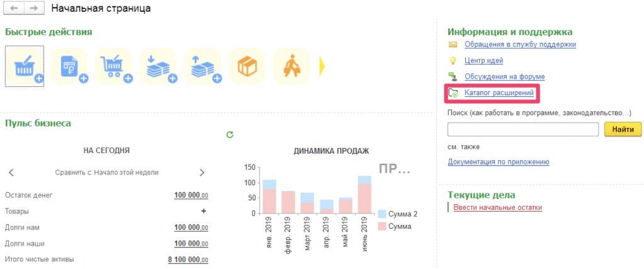Show more quick actions with yellow arrow
The width and height of the screenshot is (644, 269).
[322, 66]
